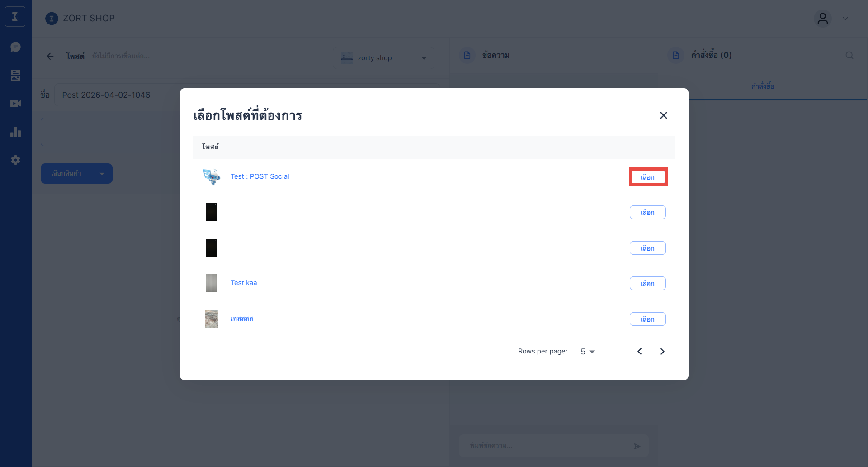Click the chat bubble sidebar icon

pos(15,47)
